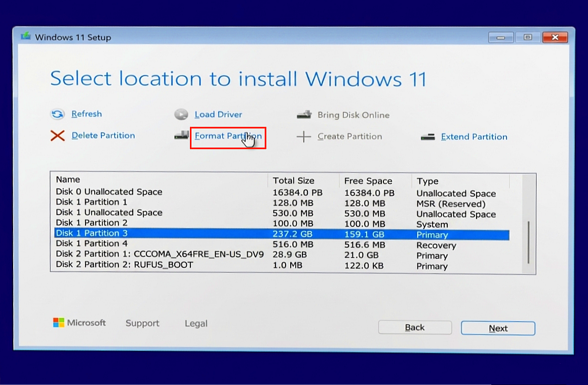Viewport: 588px width, 385px height.
Task: Click the Refresh link
Action: (87, 114)
